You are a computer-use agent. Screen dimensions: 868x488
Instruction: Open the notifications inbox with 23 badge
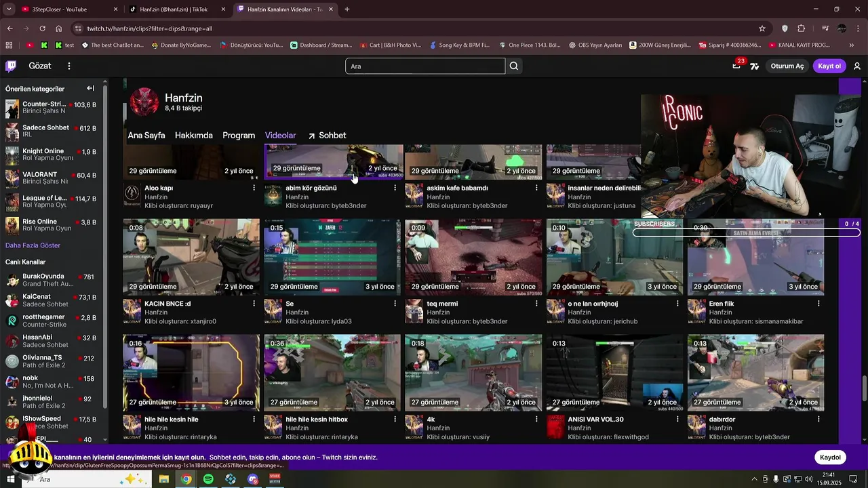pyautogui.click(x=737, y=65)
